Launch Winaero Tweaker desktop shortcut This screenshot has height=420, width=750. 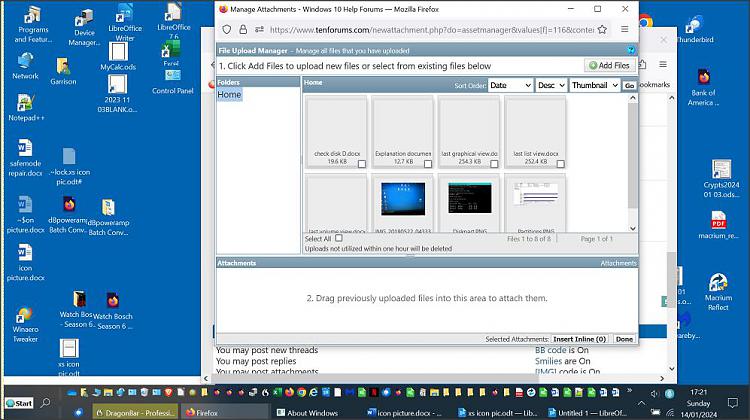[25, 324]
